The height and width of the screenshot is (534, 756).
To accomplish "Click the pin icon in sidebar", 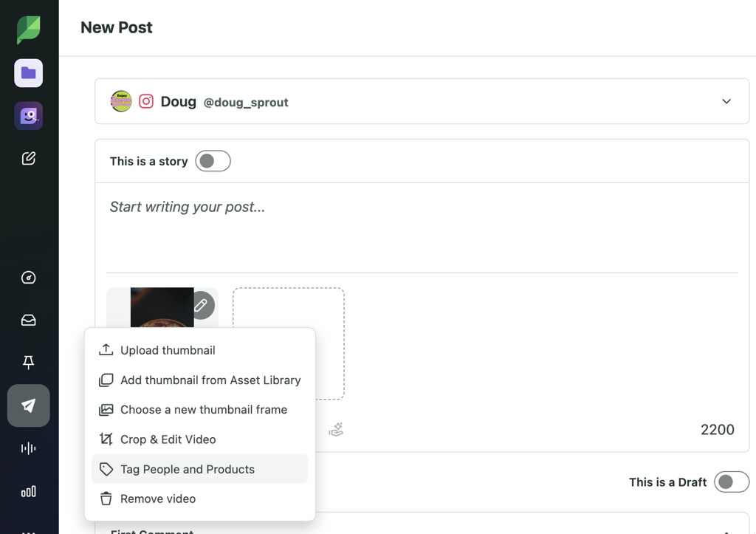I will 29,362.
